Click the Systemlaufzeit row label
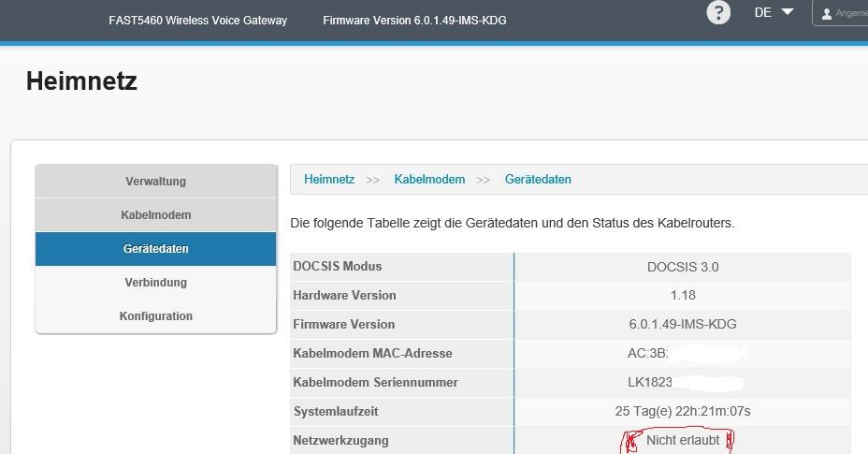The width and height of the screenshot is (868, 454). point(336,411)
